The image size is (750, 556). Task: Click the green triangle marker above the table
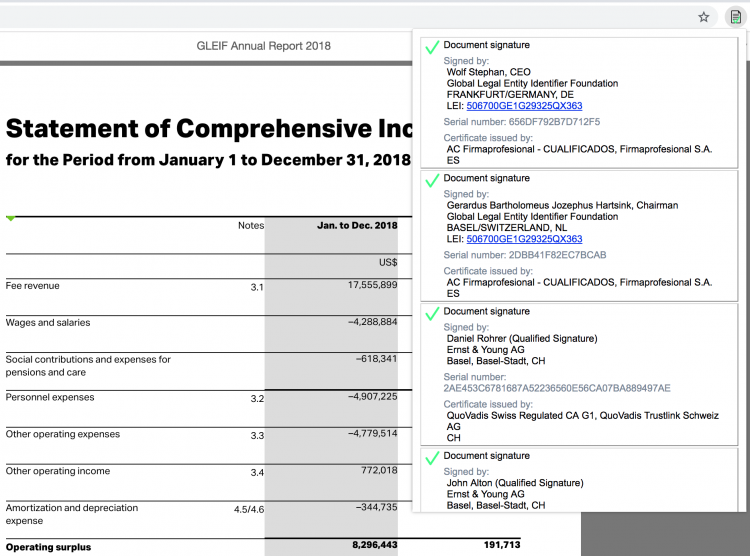11,217
